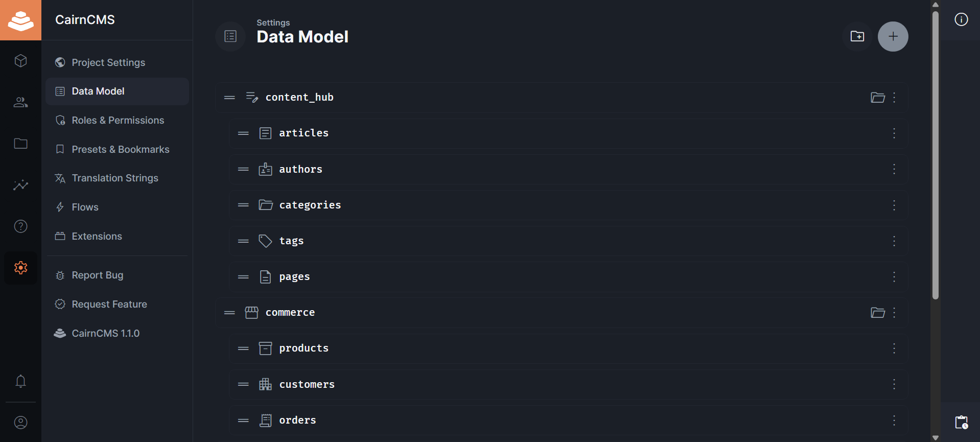980x442 pixels.
Task: Grab the pages row drag handle
Action: (x=243, y=277)
